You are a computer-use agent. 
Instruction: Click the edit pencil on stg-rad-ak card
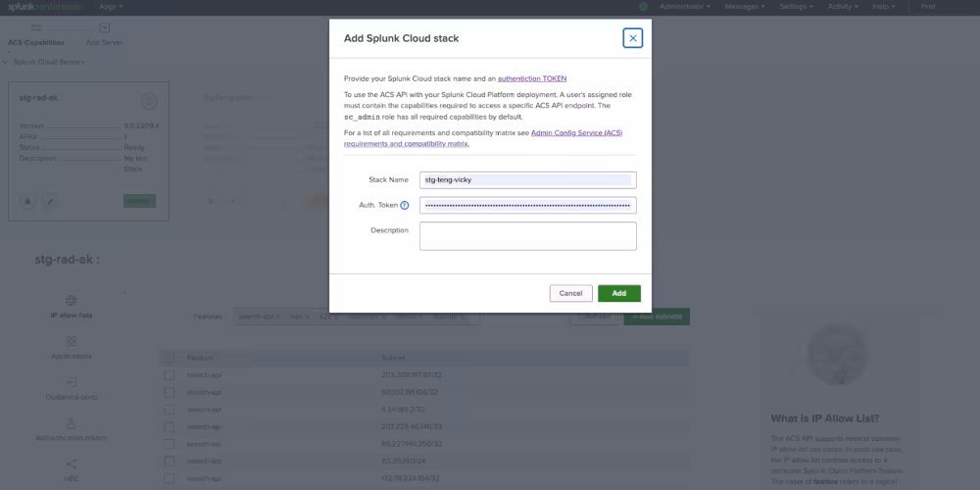tap(51, 200)
